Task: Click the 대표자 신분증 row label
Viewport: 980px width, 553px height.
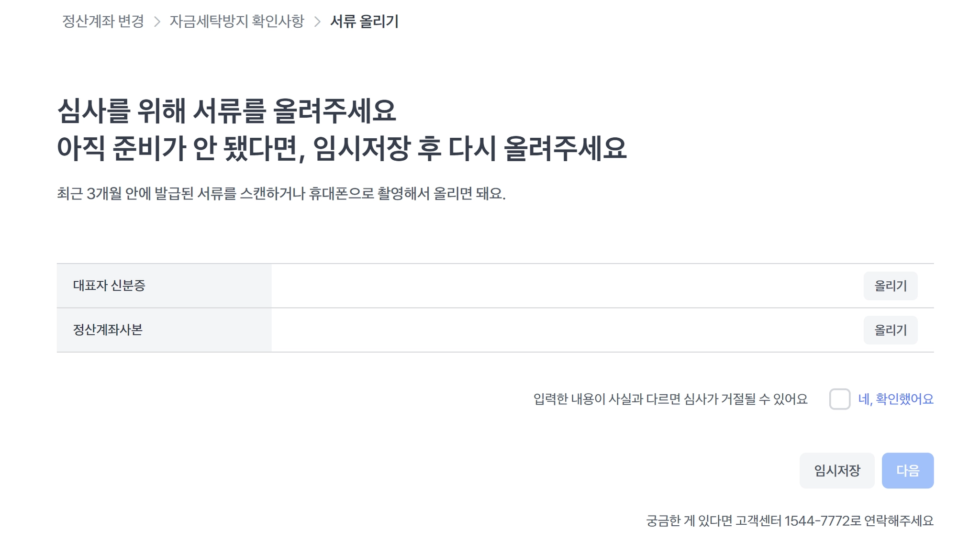Action: point(109,286)
